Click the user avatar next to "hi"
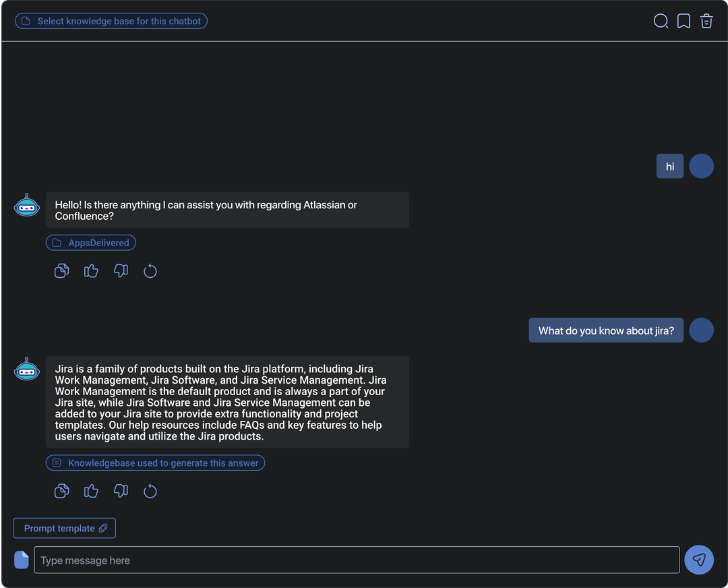728x588 pixels. pyautogui.click(x=701, y=166)
